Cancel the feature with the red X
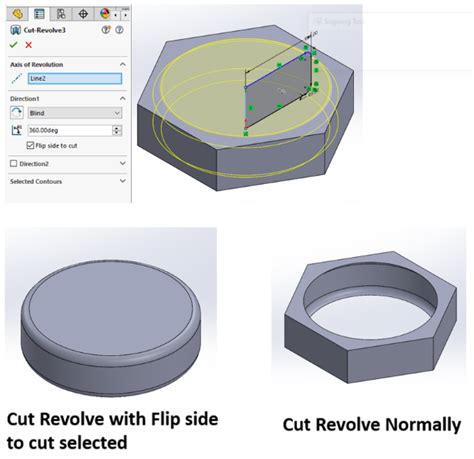 (x=29, y=45)
